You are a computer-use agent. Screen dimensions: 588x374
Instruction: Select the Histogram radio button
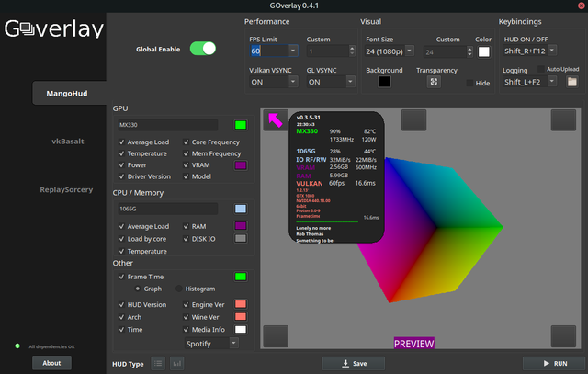(179, 289)
